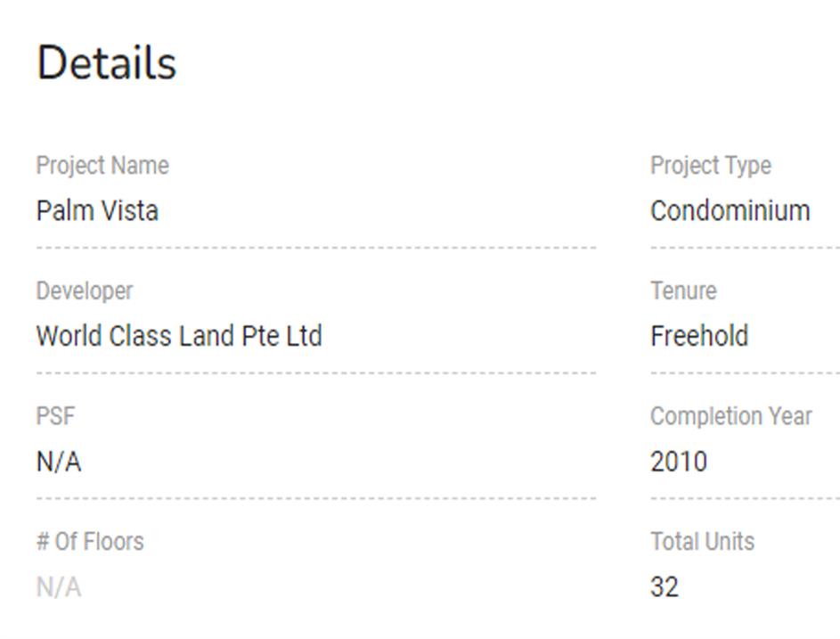This screenshot has height=639, width=840.
Task: Click the Developer field label
Action: click(x=84, y=291)
